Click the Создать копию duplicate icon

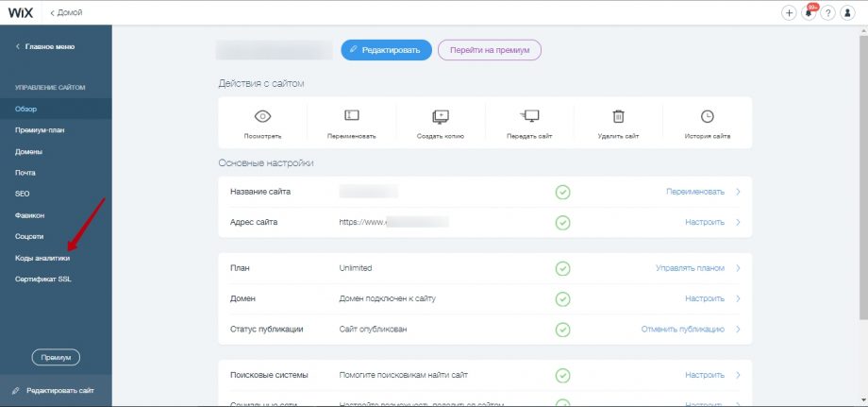click(441, 116)
